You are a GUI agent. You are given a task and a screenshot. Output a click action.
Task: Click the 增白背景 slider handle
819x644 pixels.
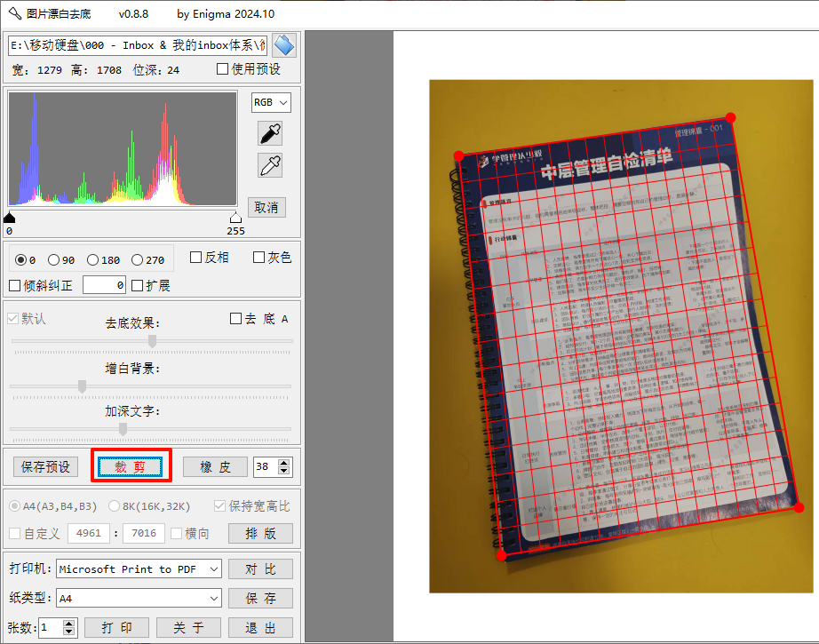(82, 386)
